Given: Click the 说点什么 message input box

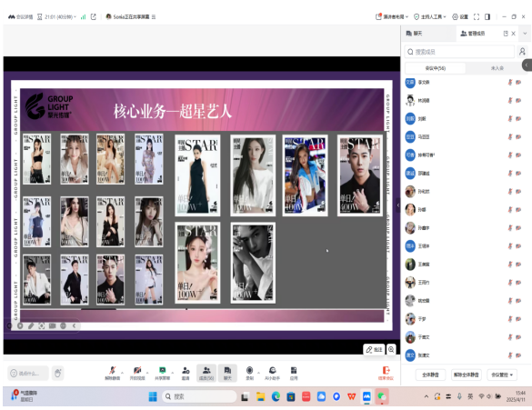Looking at the screenshot, I should 28,373.
